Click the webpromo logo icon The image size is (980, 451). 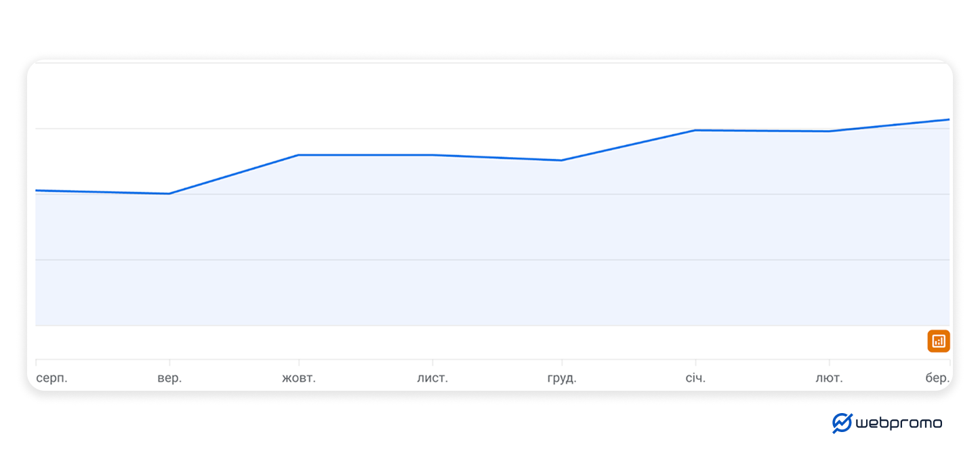[842, 423]
